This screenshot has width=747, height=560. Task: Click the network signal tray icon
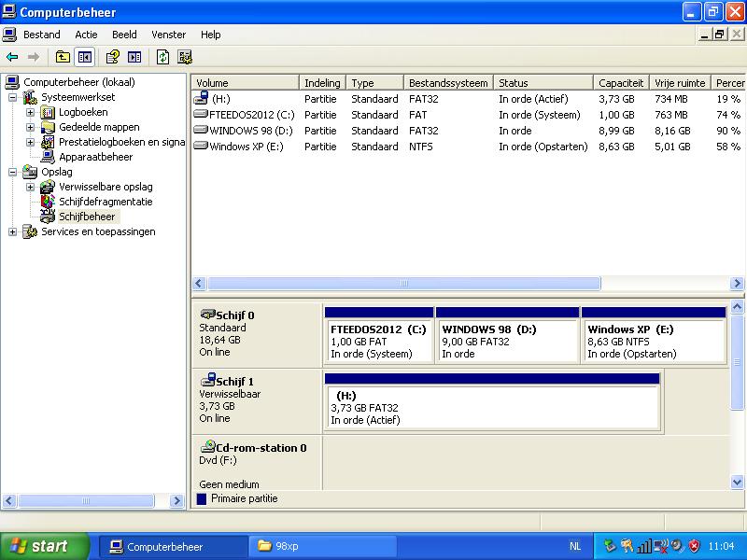pyautogui.click(x=644, y=546)
